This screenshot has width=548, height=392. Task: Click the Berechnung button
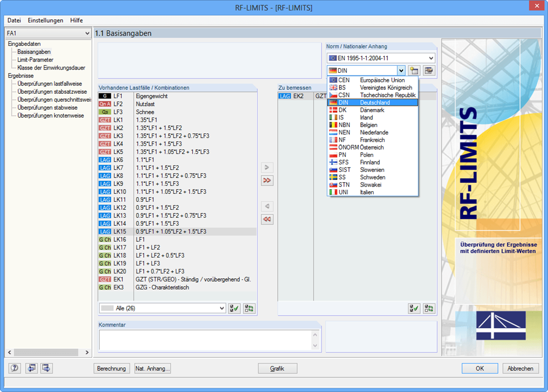112,368
